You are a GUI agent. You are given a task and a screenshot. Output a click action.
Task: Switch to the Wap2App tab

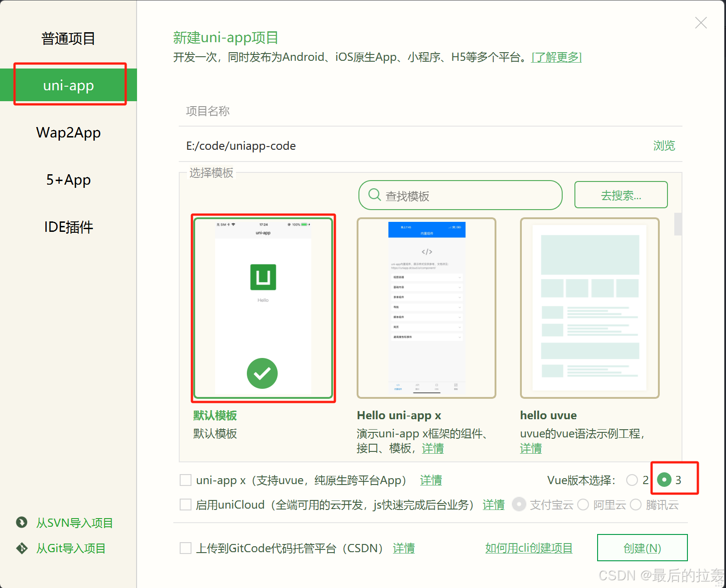point(68,132)
